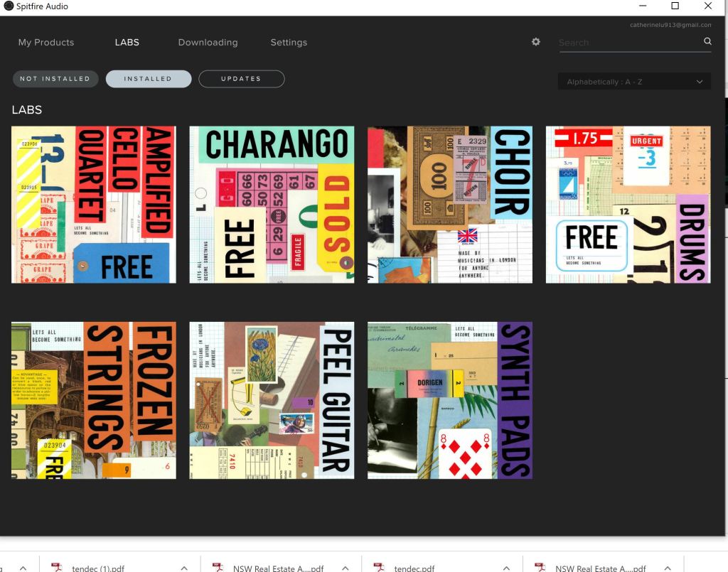Click the PDF icon for tendec (1).pdf
Viewport: 728px width, 572px height.
58,568
